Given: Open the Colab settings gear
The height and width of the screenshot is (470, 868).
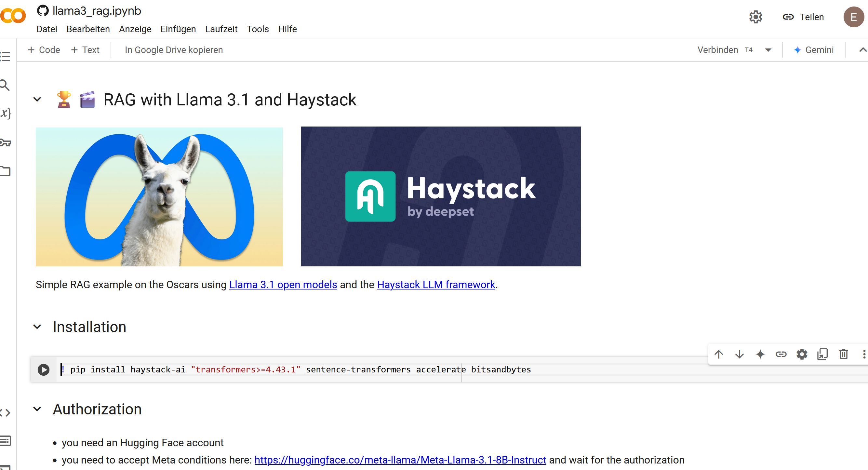Looking at the screenshot, I should click(755, 17).
